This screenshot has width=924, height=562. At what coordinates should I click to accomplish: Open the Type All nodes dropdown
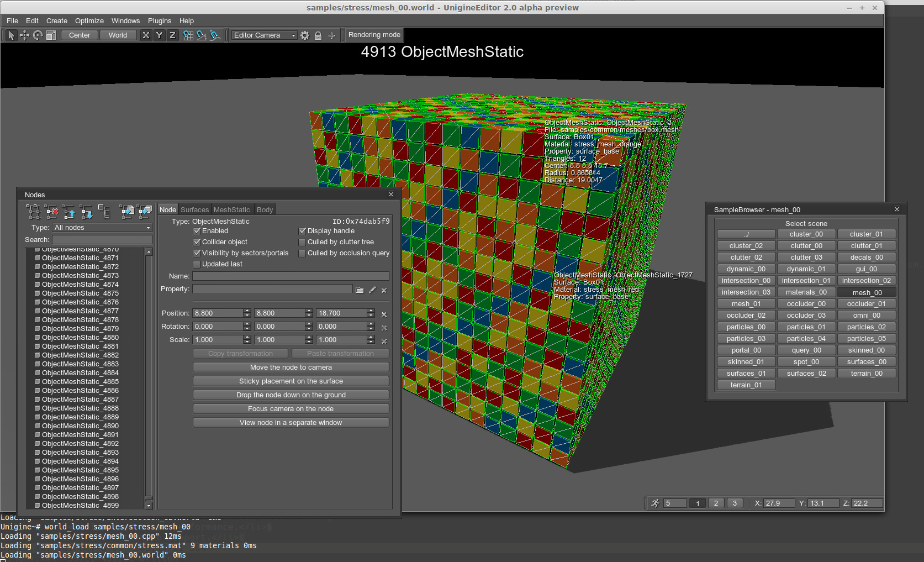pyautogui.click(x=102, y=228)
